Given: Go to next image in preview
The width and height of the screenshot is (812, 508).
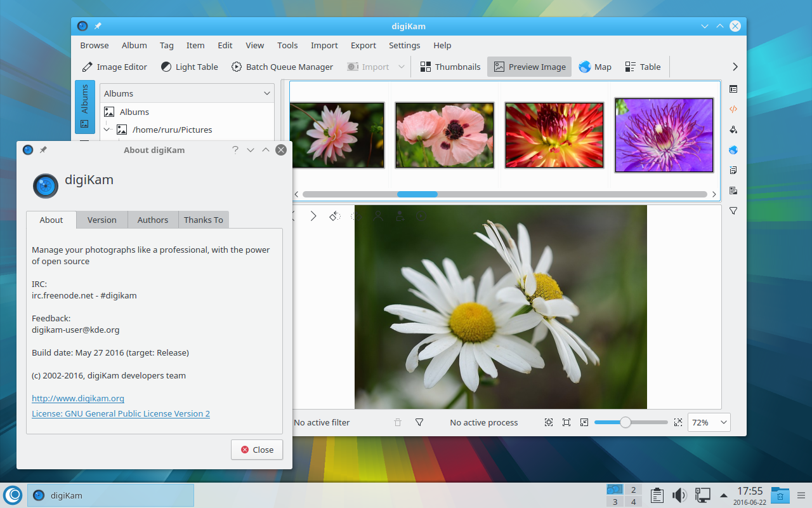Looking at the screenshot, I should (x=313, y=216).
